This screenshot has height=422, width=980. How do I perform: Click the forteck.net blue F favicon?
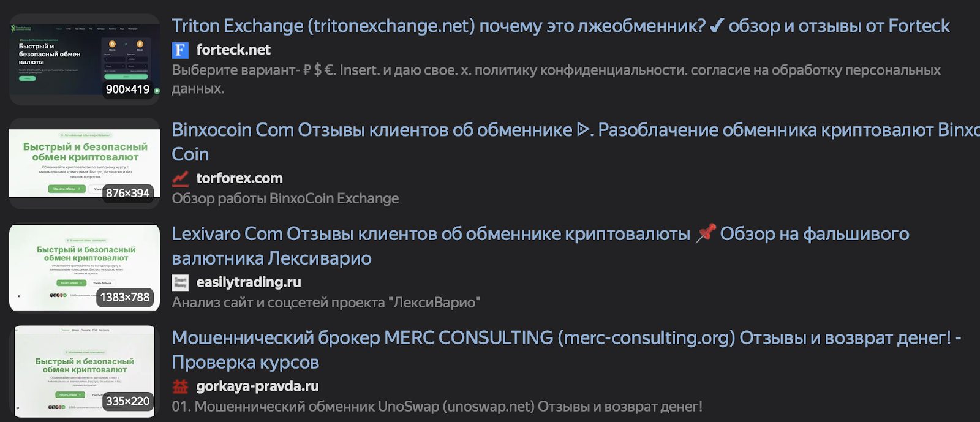pos(180,50)
